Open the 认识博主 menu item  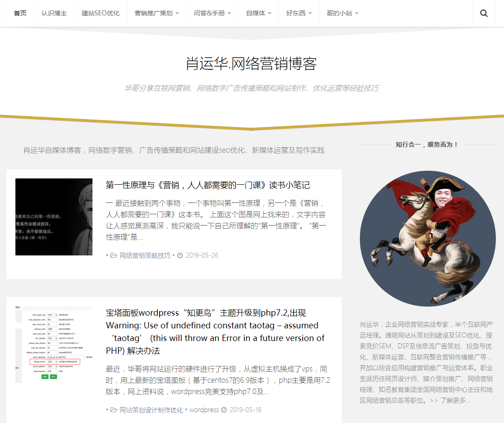tap(54, 13)
